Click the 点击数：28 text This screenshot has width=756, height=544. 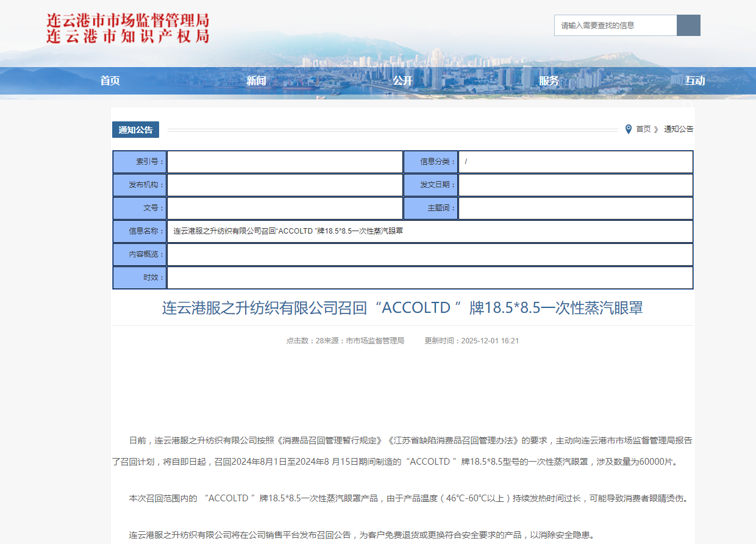tap(305, 341)
